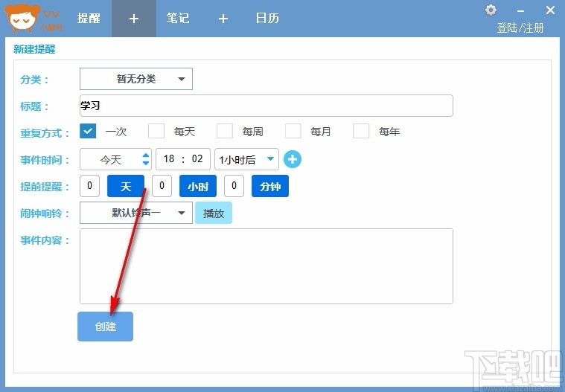
Task: Click the minute field 02
Action: coord(197,158)
